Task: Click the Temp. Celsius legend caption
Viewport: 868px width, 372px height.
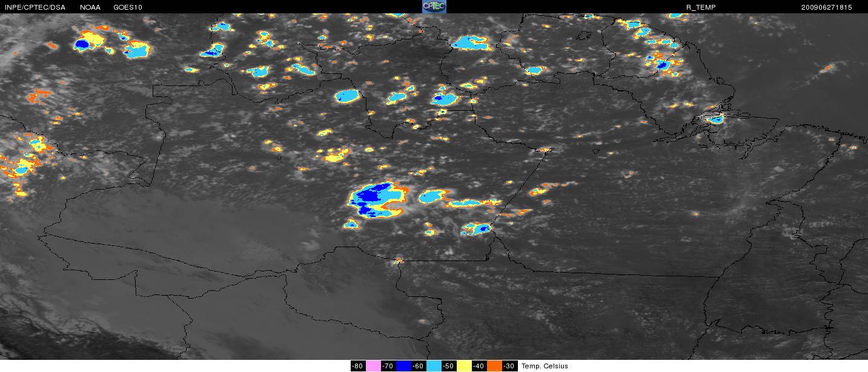Action: tap(545, 366)
